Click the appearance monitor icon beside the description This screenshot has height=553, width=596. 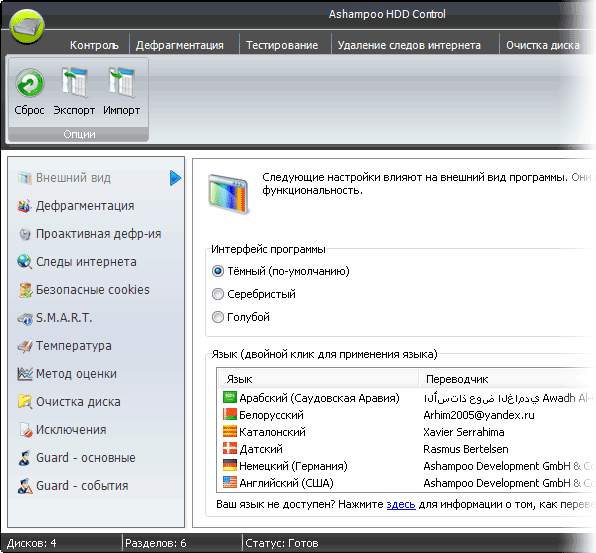[x=228, y=194]
